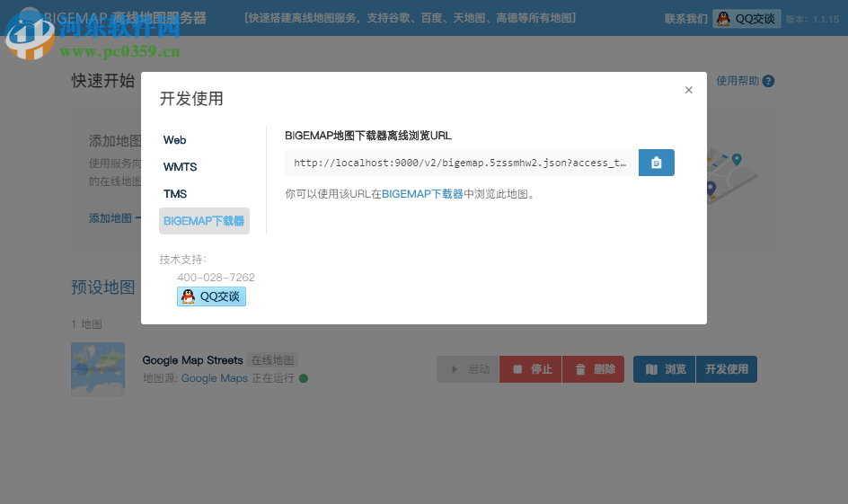Select the WMTS tab
Image resolution: width=848 pixels, height=504 pixels.
180,167
